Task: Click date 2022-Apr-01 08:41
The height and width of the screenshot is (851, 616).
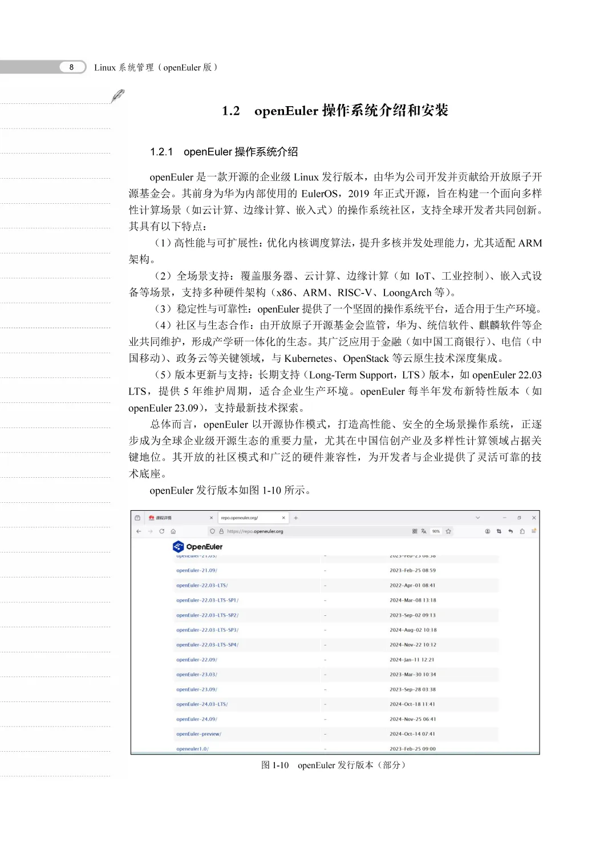Action: tap(413, 585)
